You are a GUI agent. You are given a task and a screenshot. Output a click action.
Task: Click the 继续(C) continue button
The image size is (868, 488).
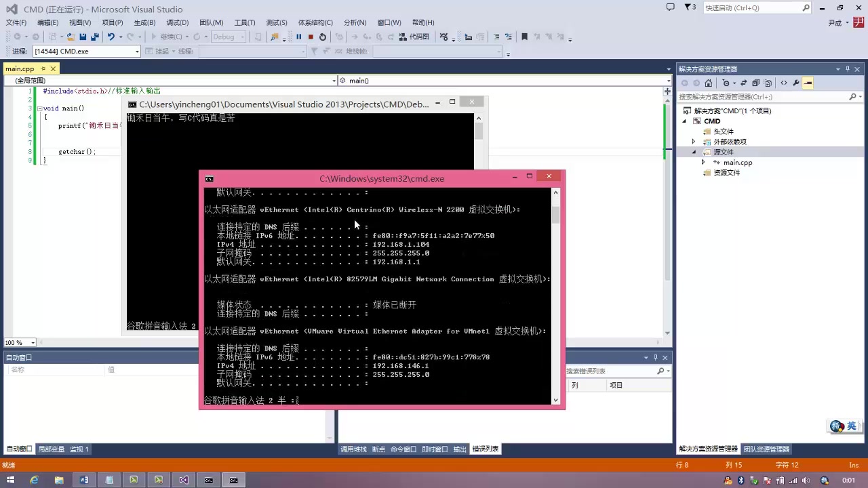165,37
